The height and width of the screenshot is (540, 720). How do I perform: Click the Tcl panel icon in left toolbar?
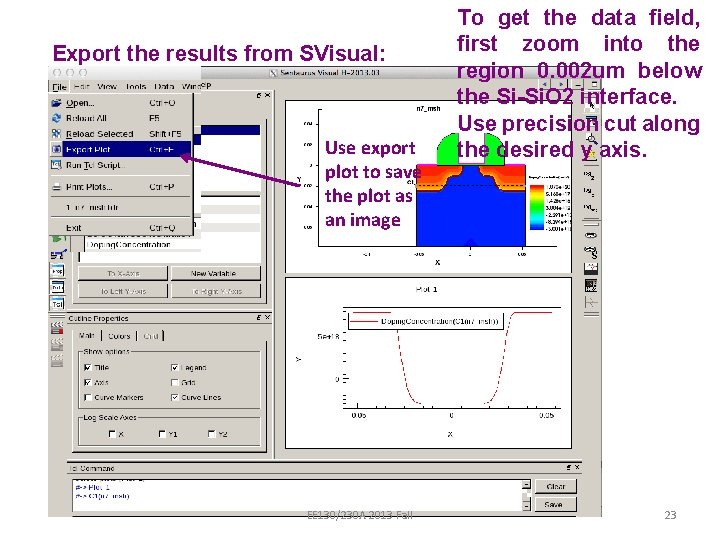[57, 304]
